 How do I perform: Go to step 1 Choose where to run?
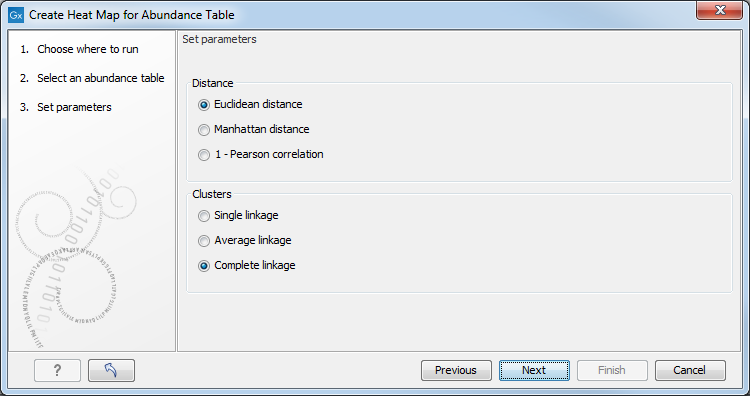point(79,49)
